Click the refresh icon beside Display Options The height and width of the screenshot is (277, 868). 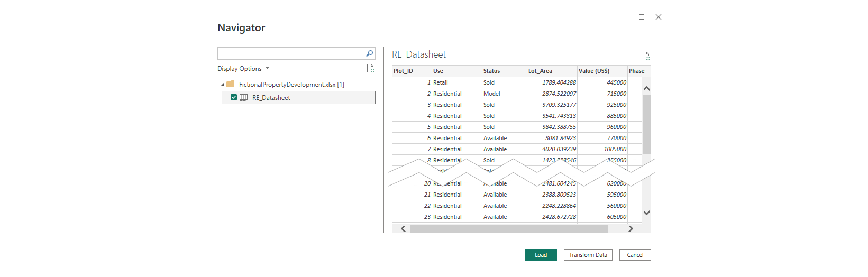(371, 69)
